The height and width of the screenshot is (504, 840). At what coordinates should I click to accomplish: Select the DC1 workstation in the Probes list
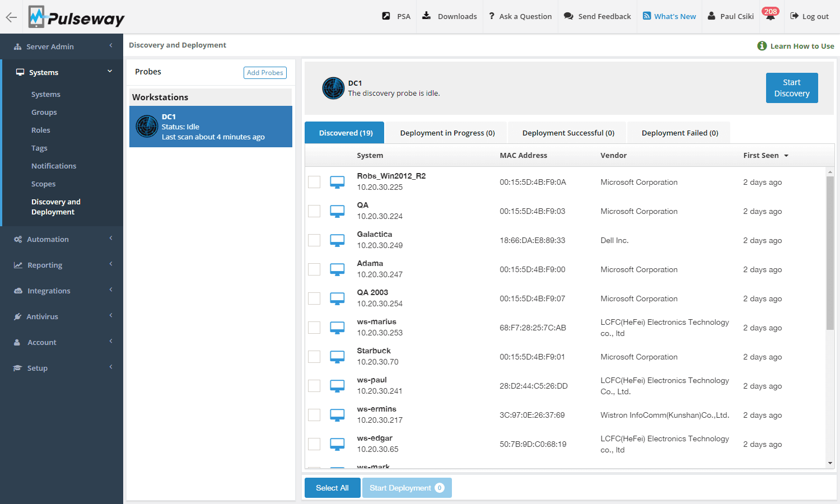click(x=210, y=127)
